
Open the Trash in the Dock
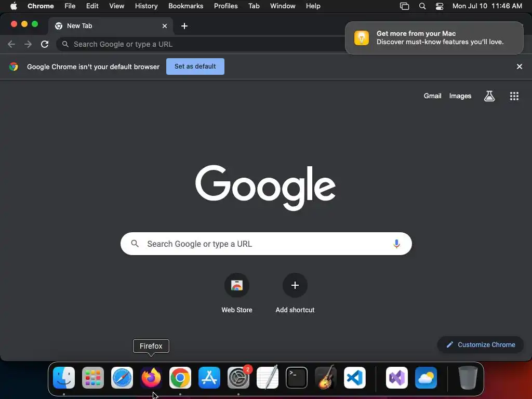point(468,378)
